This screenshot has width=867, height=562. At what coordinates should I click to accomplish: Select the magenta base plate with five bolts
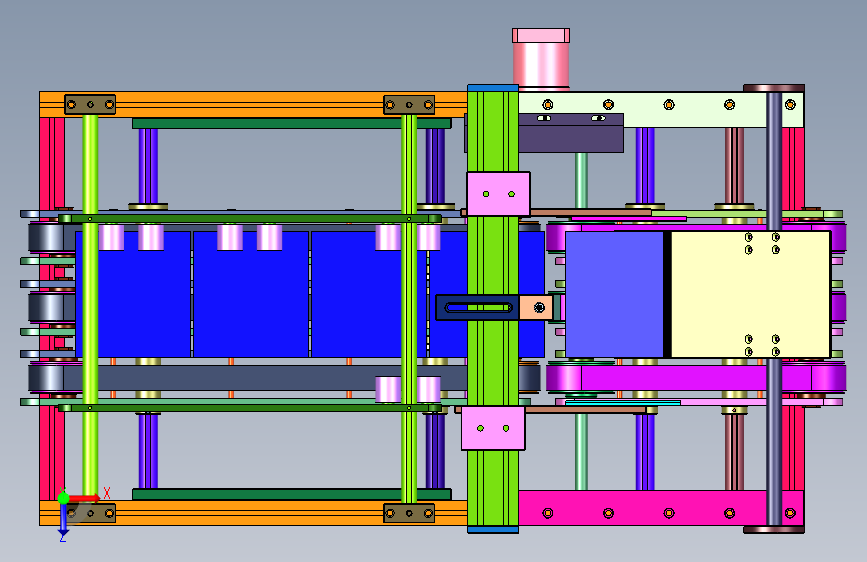(661, 508)
